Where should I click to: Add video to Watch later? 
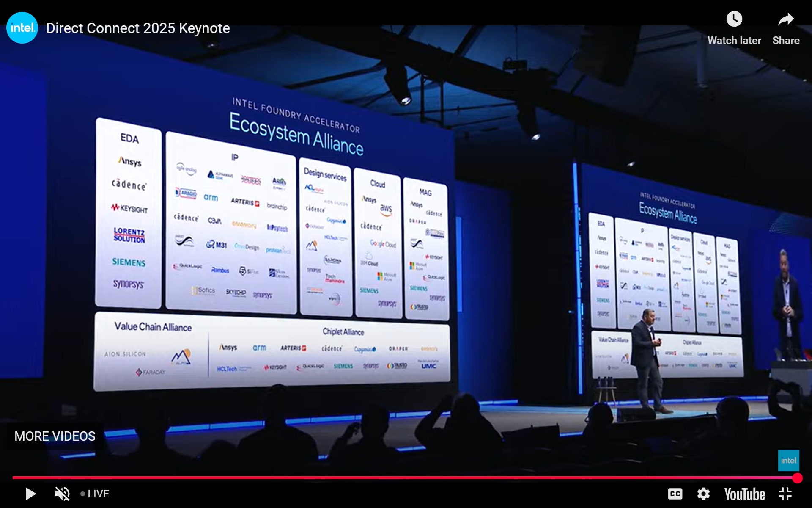pos(734,28)
